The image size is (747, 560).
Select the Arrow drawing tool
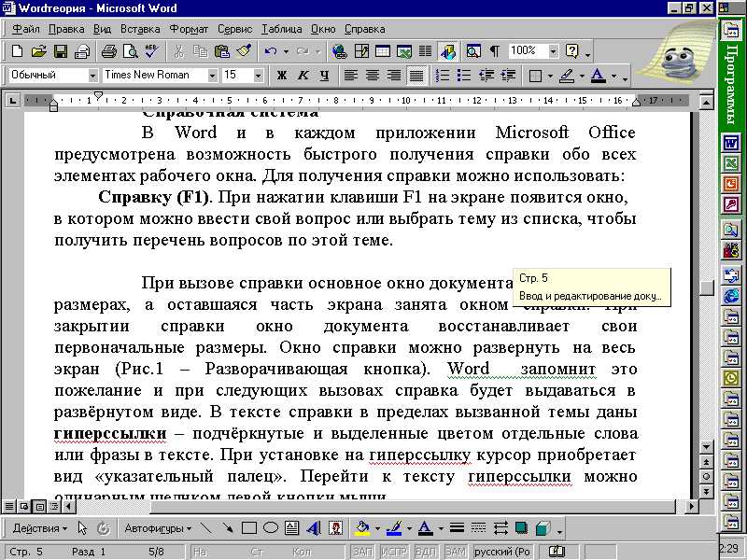(228, 527)
